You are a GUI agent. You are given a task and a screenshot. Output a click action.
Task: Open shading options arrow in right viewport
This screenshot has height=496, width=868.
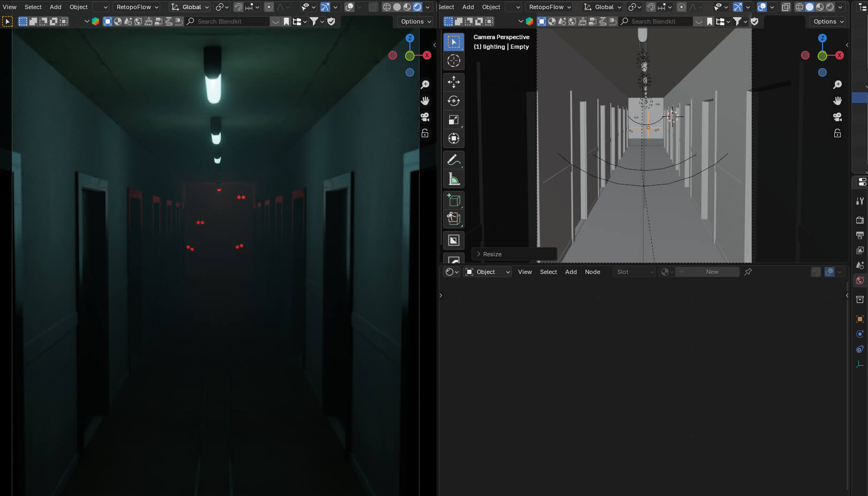point(840,7)
